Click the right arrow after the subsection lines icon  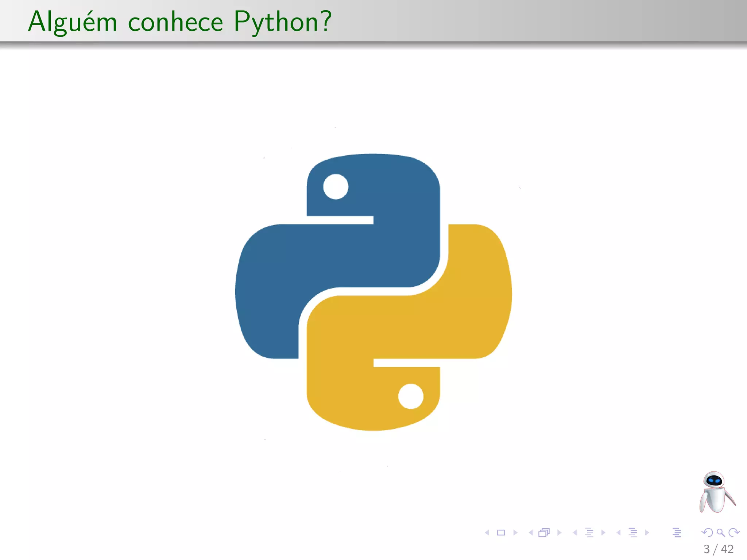click(x=603, y=533)
